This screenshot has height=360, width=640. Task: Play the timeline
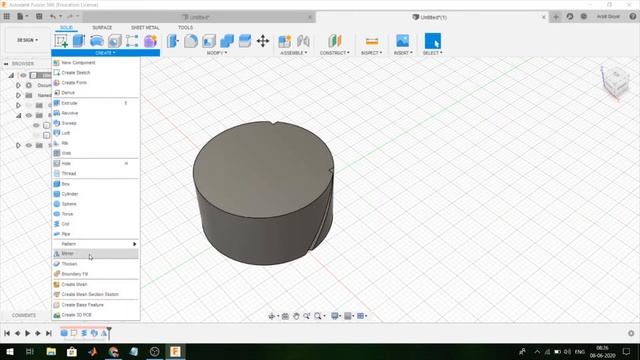click(27, 333)
